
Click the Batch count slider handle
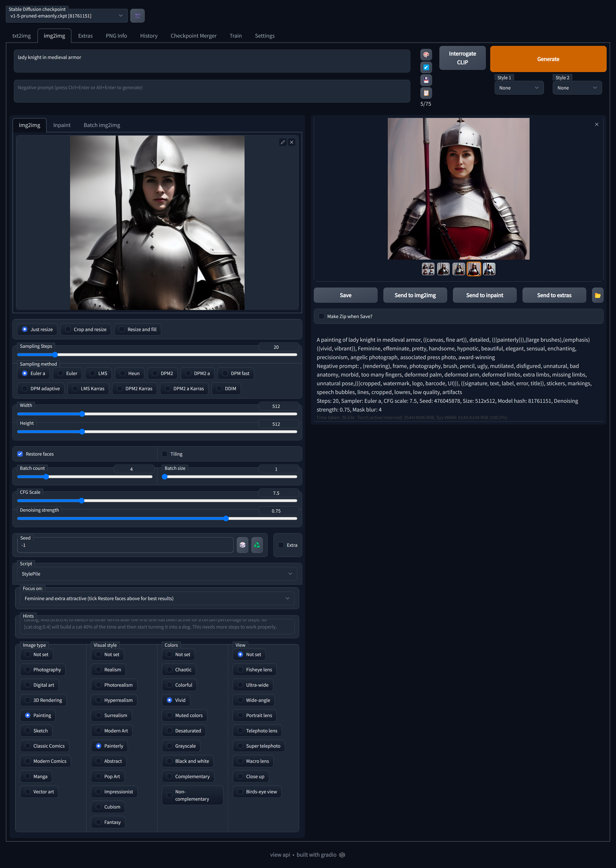pyautogui.click(x=46, y=477)
